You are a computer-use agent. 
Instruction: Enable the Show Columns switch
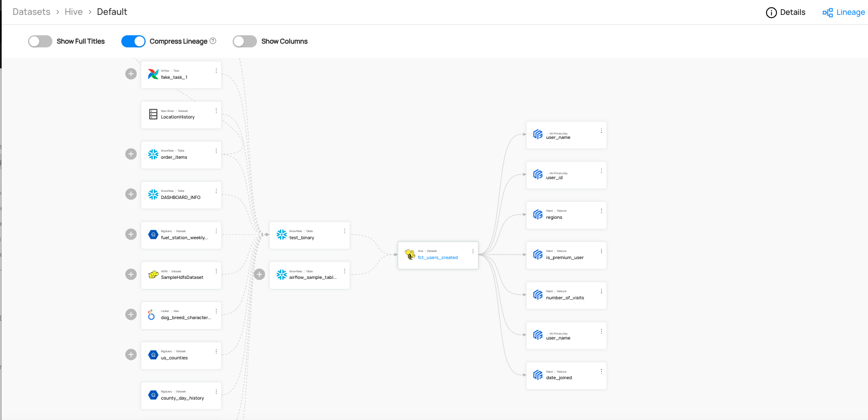coord(245,41)
